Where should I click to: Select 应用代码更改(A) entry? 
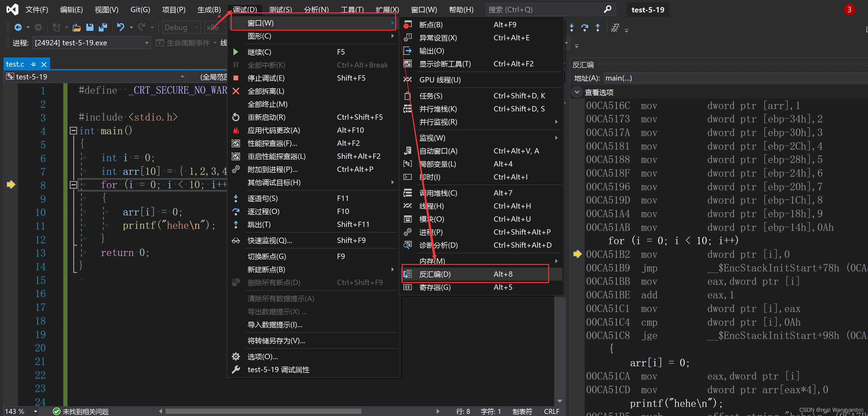pos(313,130)
